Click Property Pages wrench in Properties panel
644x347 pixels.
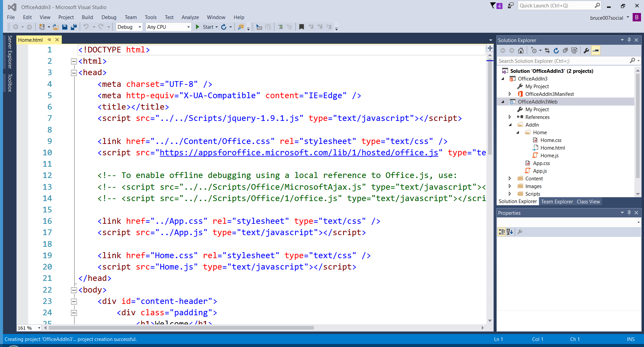520,232
